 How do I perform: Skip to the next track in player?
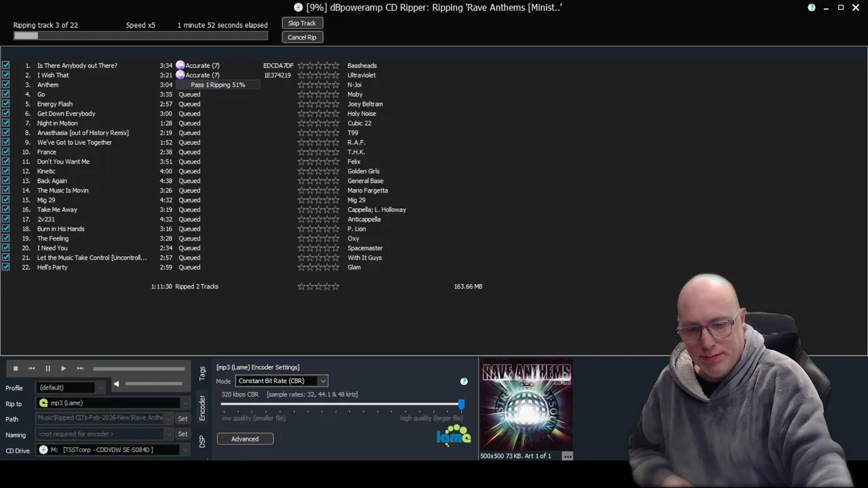(x=80, y=369)
